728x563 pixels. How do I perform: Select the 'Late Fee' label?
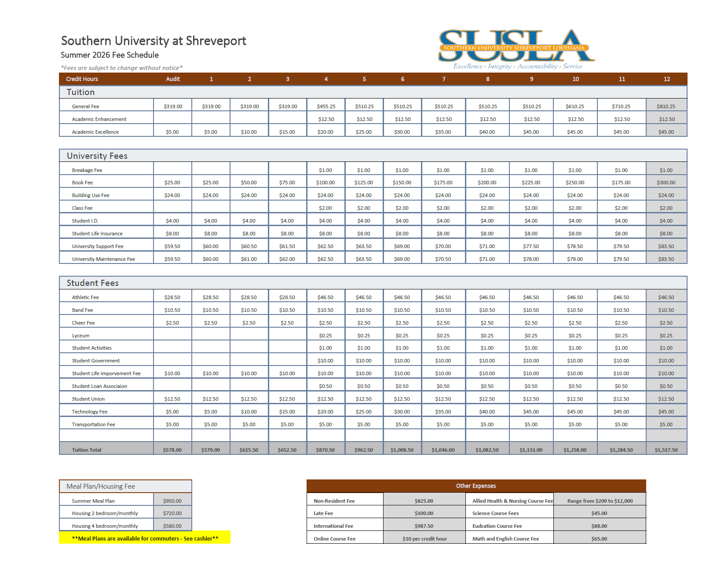pyautogui.click(x=323, y=513)
